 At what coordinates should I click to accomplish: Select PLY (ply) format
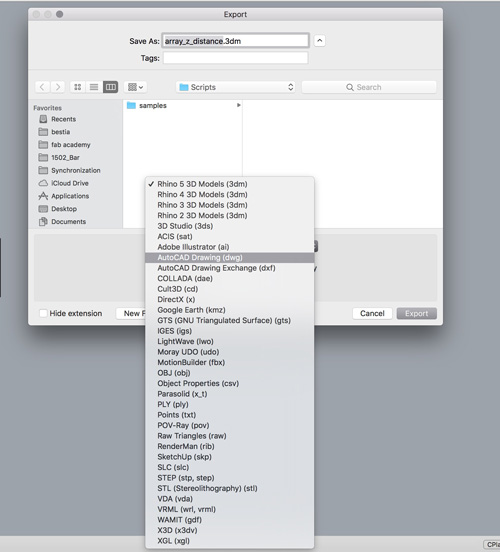pos(230,404)
